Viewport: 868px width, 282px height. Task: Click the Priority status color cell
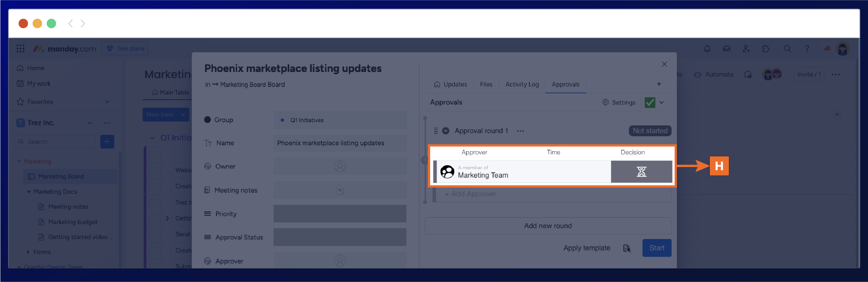click(339, 214)
